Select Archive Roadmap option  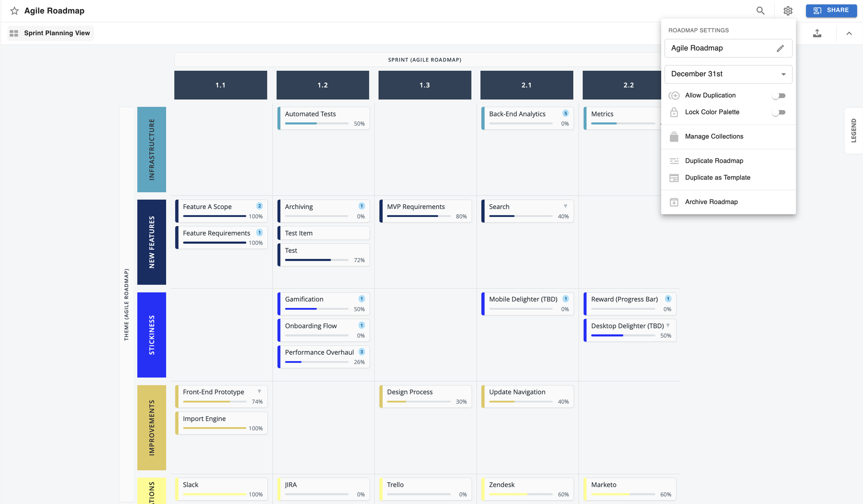pos(711,202)
